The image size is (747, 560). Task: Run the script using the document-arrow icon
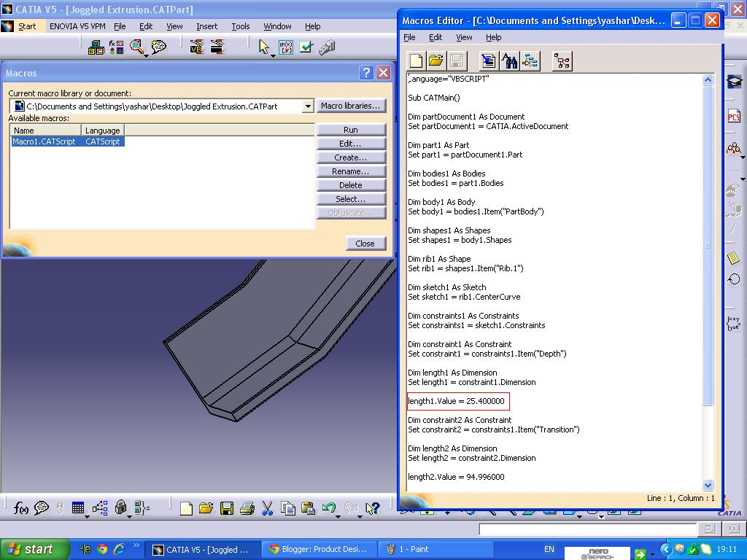pyautogui.click(x=487, y=61)
